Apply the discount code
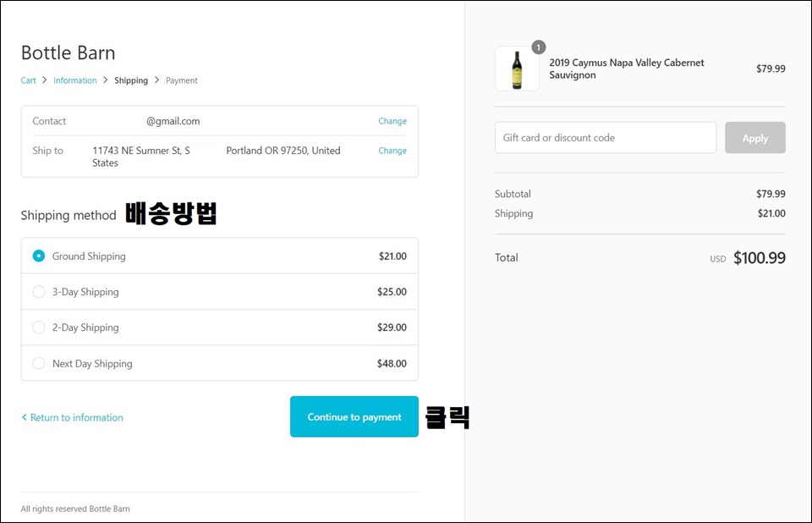 click(x=755, y=138)
